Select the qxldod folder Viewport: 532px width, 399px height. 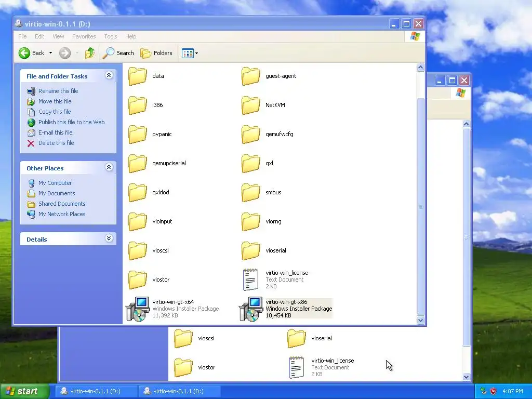[x=149, y=192]
